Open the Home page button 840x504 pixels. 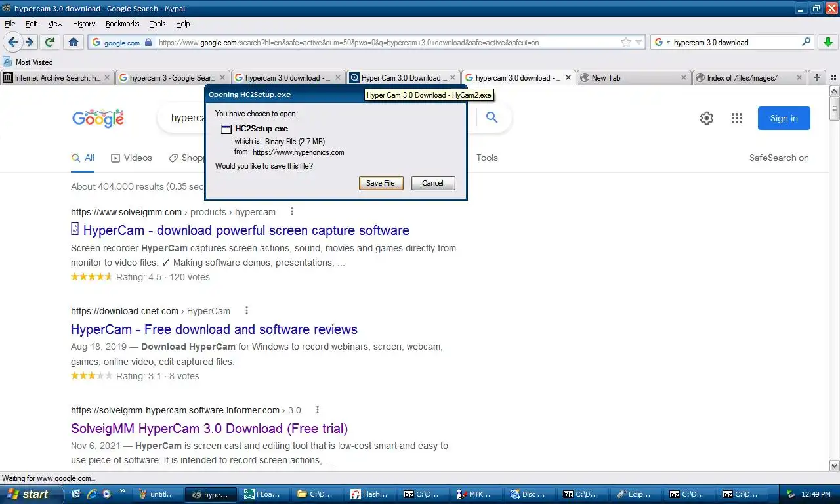73,42
